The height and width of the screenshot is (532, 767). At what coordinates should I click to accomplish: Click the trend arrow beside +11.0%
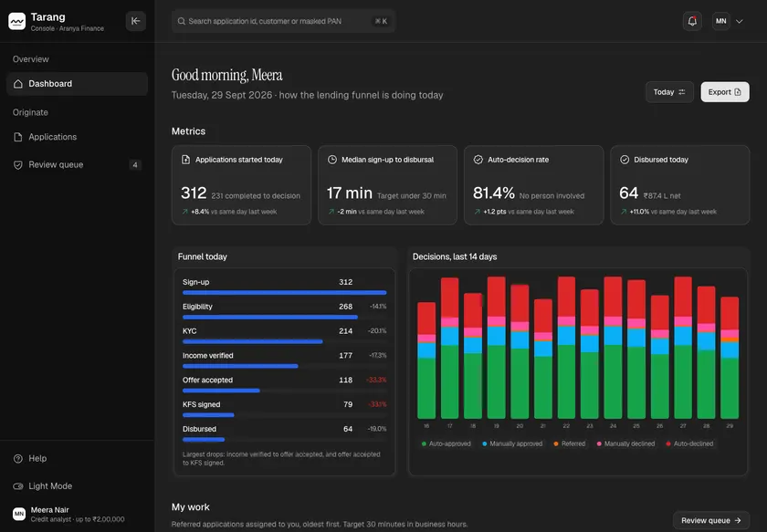tap(624, 212)
